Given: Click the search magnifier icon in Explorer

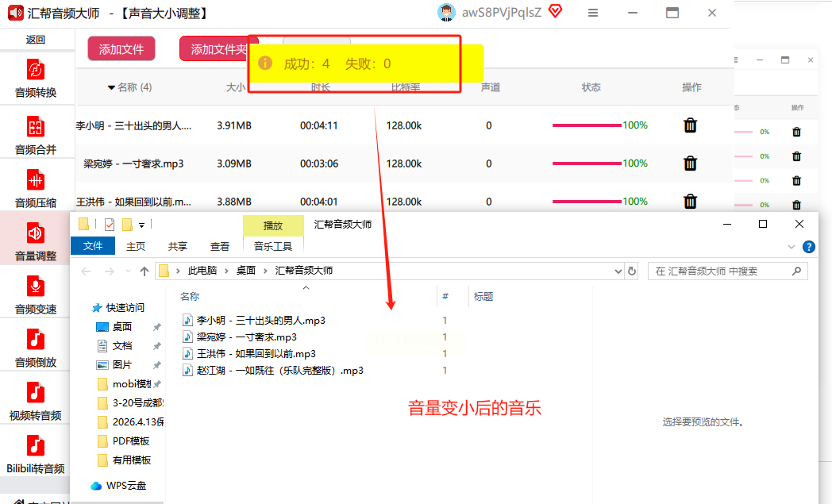Looking at the screenshot, I should [796, 271].
